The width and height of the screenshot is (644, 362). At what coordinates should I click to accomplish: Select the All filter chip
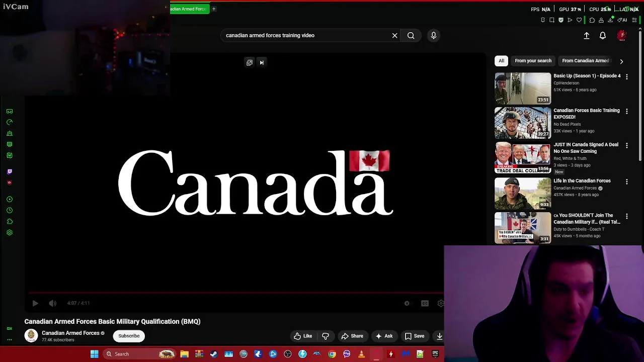click(501, 61)
